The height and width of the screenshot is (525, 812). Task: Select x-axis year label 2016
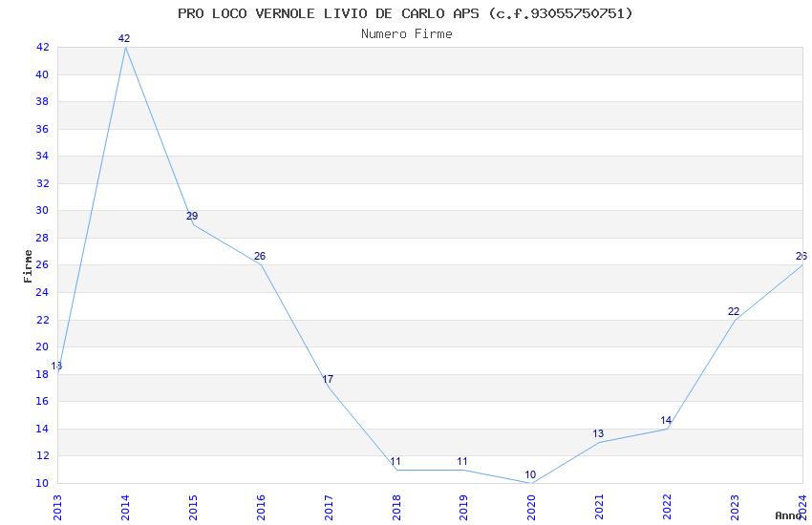[261, 508]
